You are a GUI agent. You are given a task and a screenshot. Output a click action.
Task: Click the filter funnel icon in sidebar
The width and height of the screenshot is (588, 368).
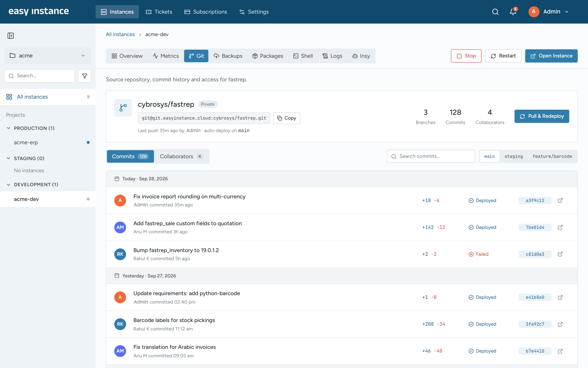(x=85, y=76)
